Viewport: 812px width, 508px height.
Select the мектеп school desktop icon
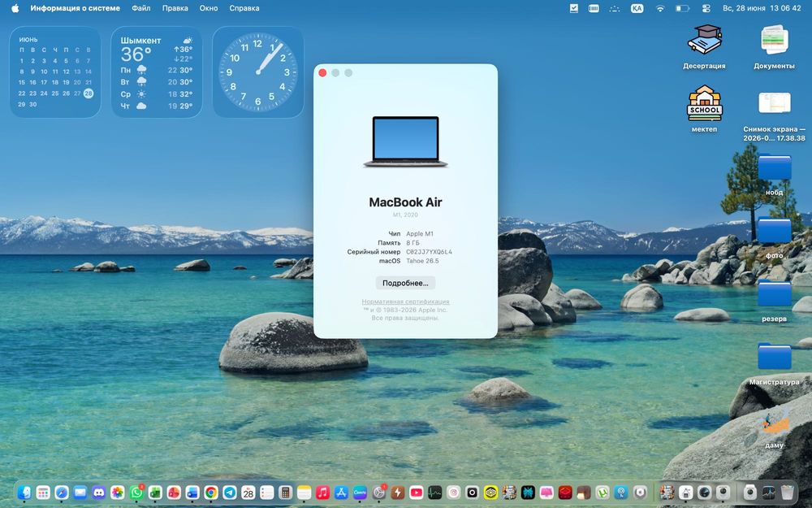[704, 109]
